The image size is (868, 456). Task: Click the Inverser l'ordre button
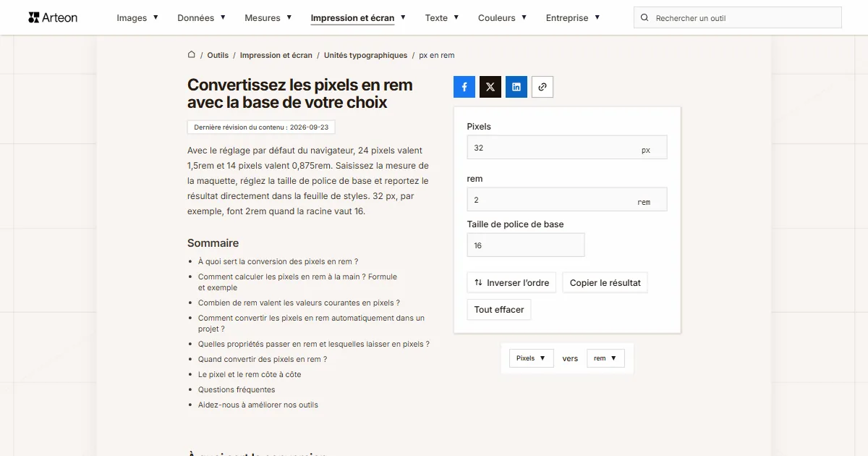pyautogui.click(x=511, y=282)
